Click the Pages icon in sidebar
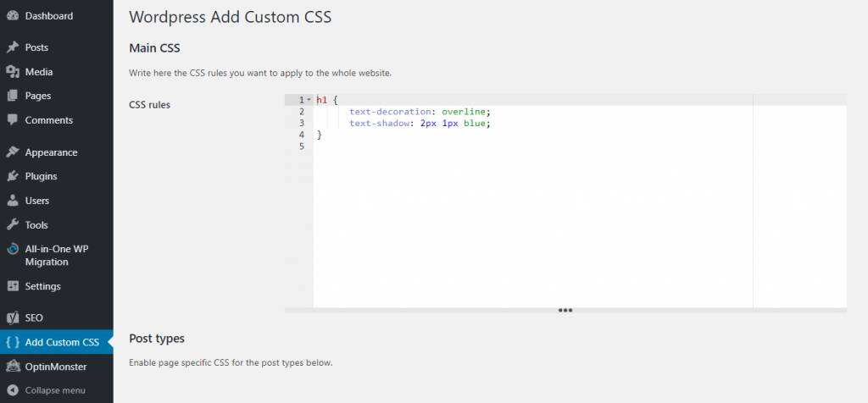Screen dimensions: 868x403 point(13,96)
